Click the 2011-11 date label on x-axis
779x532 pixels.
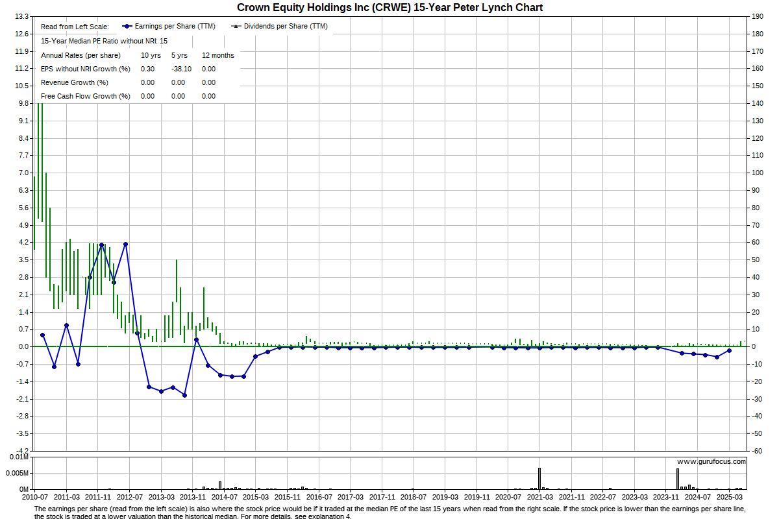[x=97, y=496]
